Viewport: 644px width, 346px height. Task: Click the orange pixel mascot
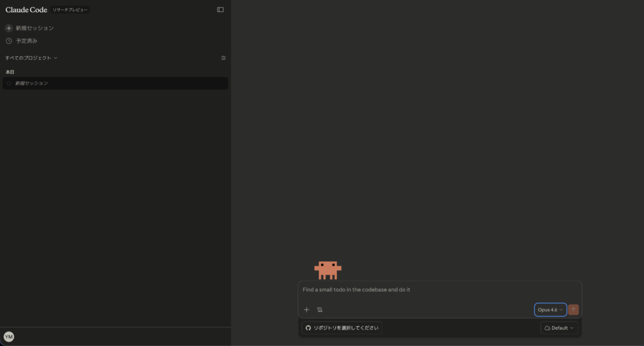tap(328, 270)
